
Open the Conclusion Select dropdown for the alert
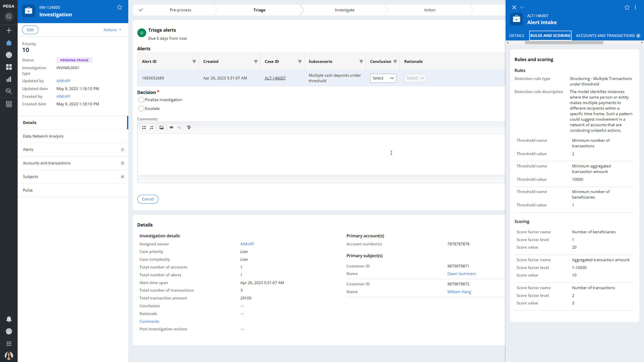coord(383,78)
